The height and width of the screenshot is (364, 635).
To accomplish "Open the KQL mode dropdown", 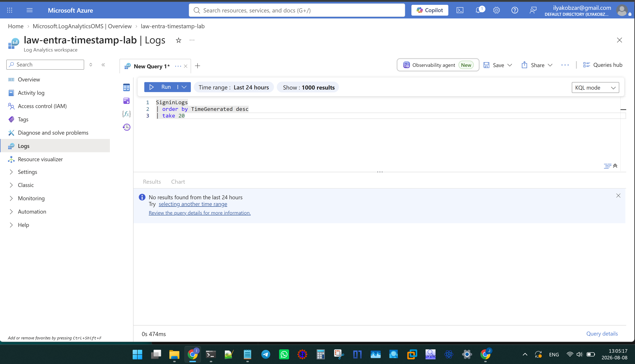I will [595, 87].
